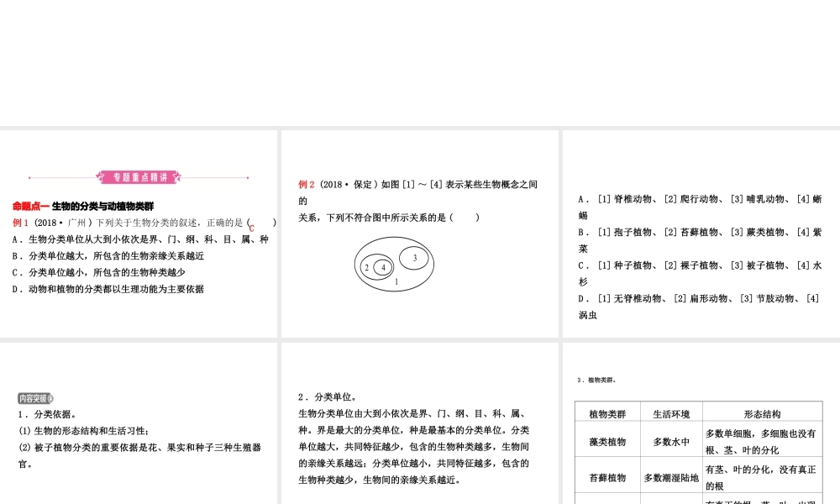Select option D. [1]无脊椎动物、[2]扁形动物

click(x=700, y=307)
